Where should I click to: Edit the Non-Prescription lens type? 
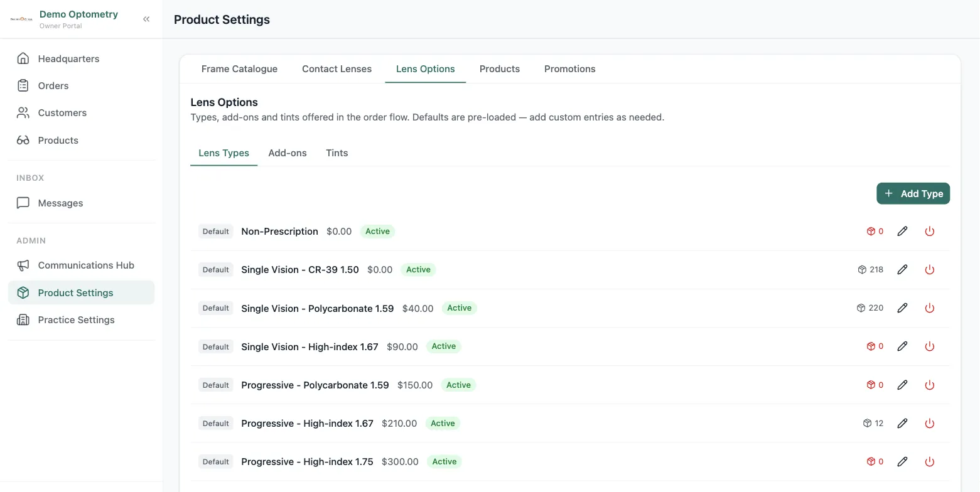click(x=902, y=231)
